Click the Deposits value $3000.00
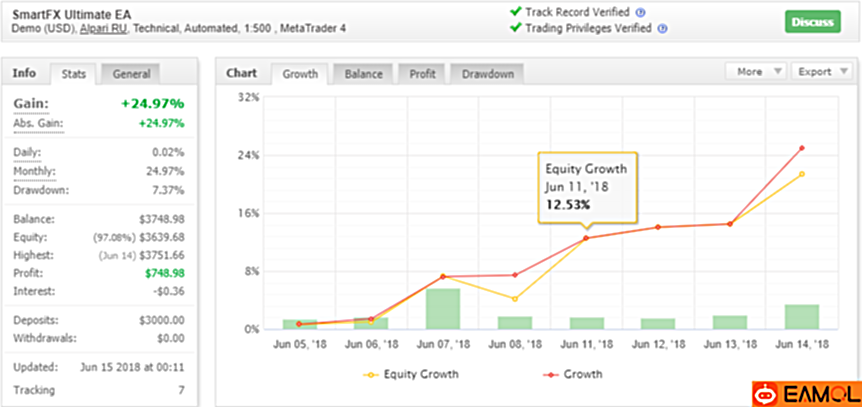The image size is (862, 407). point(162,320)
